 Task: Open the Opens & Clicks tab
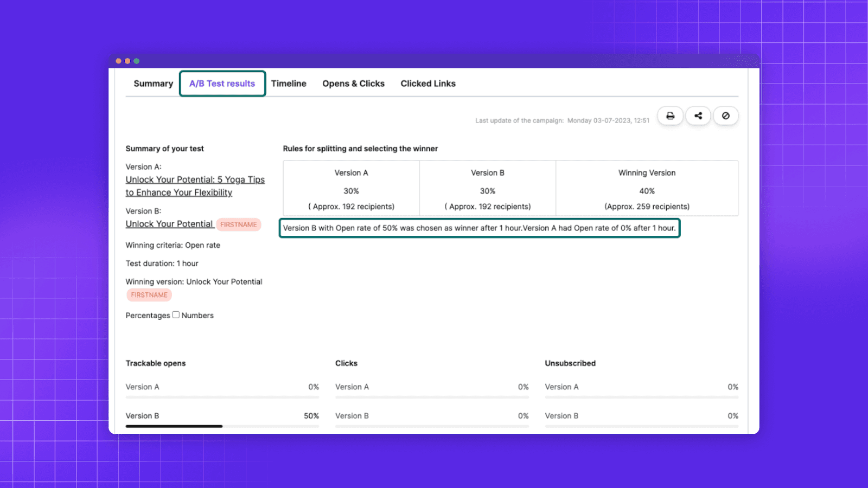click(353, 84)
